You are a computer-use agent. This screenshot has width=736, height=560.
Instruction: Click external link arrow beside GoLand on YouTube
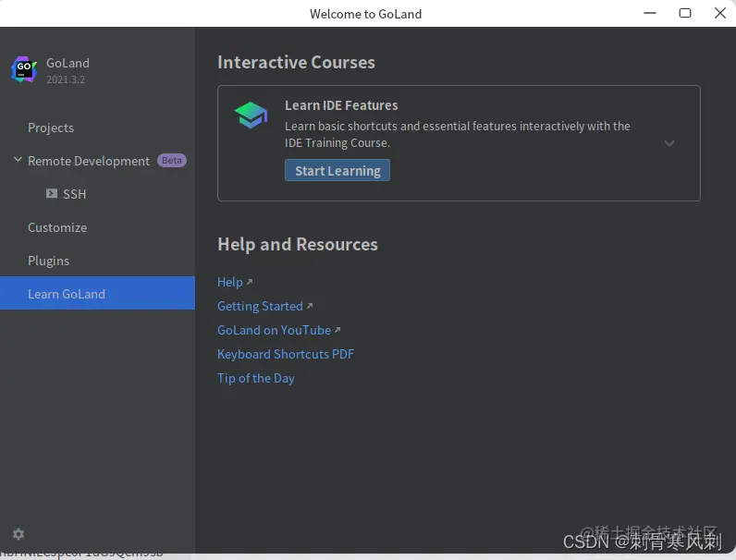pyautogui.click(x=337, y=330)
